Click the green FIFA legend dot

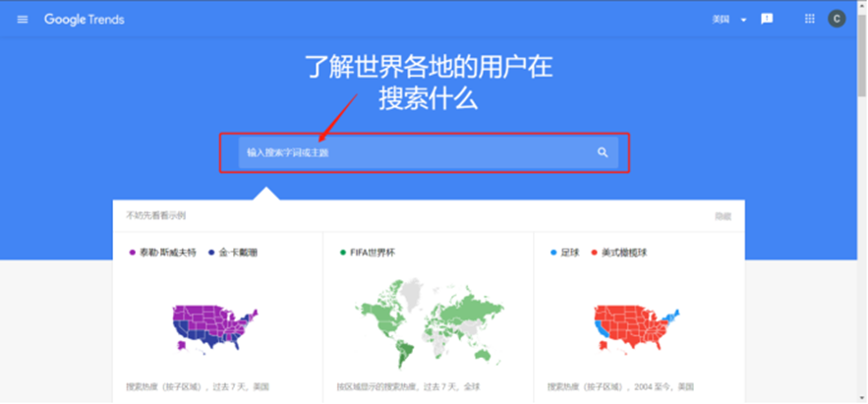point(343,253)
